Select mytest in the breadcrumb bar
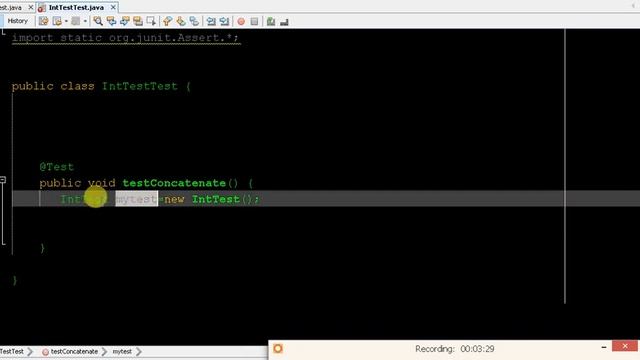This screenshot has width=640, height=360. coord(122,351)
